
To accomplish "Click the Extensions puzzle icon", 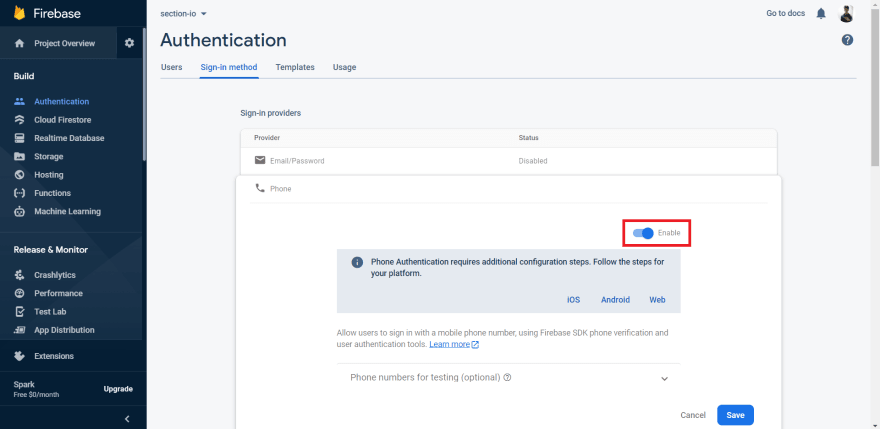I will pos(20,356).
